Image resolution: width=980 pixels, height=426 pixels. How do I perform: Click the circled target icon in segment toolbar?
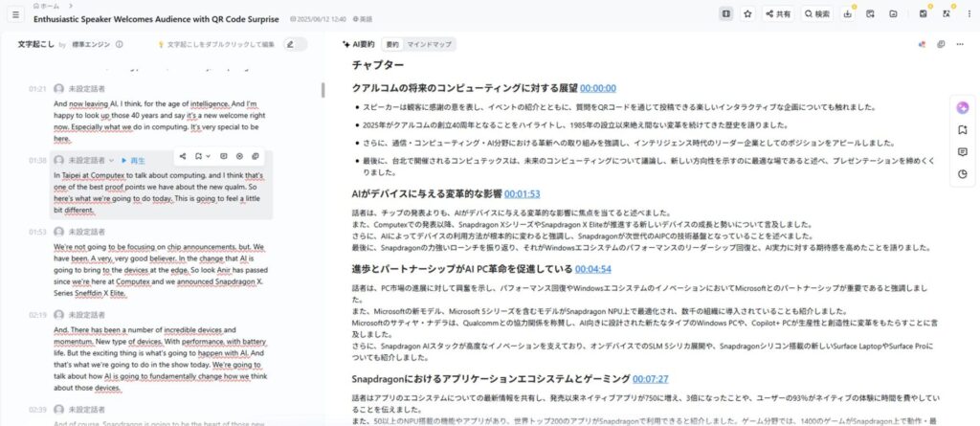point(239,156)
